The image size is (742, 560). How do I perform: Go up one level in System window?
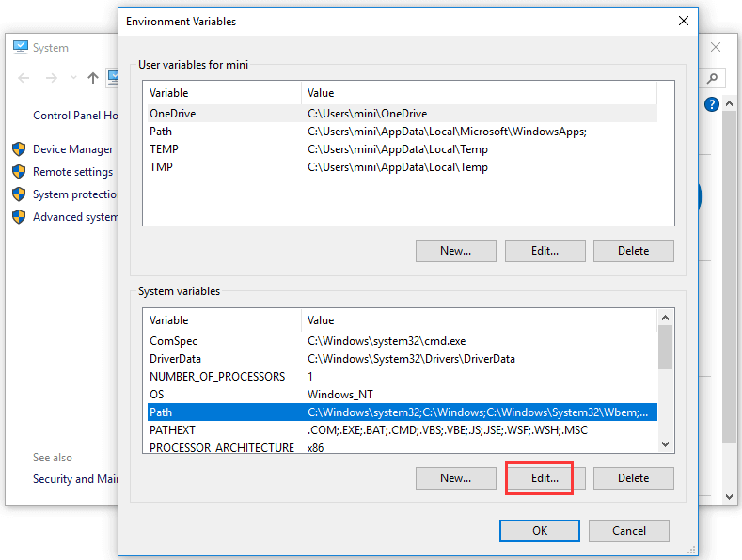point(93,78)
